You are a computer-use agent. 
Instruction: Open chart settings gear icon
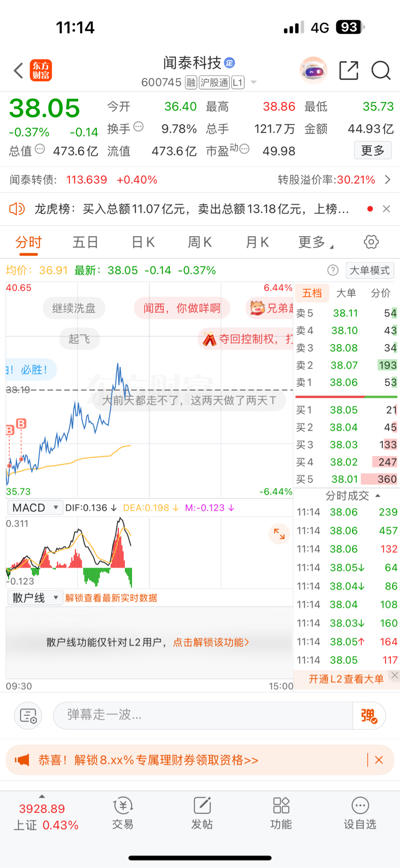click(371, 242)
